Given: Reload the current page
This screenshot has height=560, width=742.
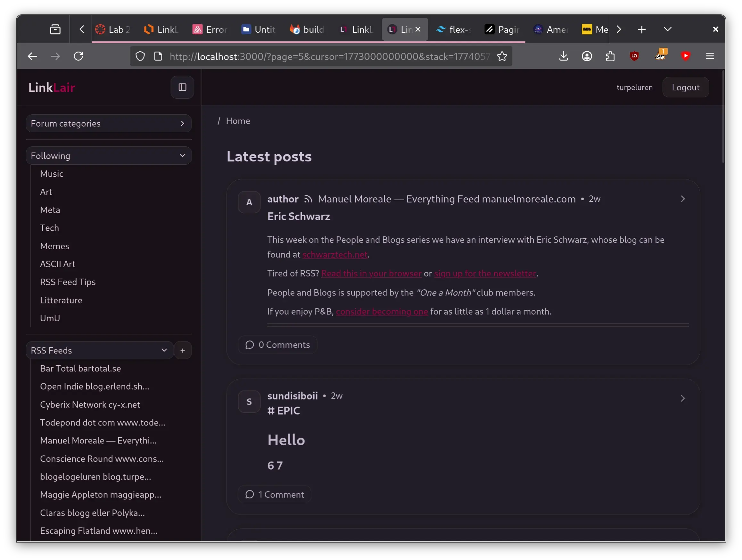Looking at the screenshot, I should (x=78, y=56).
